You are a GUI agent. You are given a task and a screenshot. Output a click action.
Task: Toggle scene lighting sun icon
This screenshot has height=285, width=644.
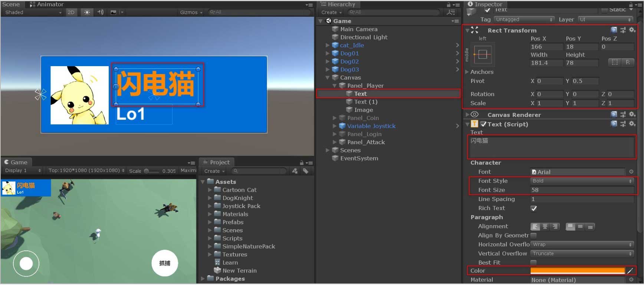pyautogui.click(x=87, y=12)
